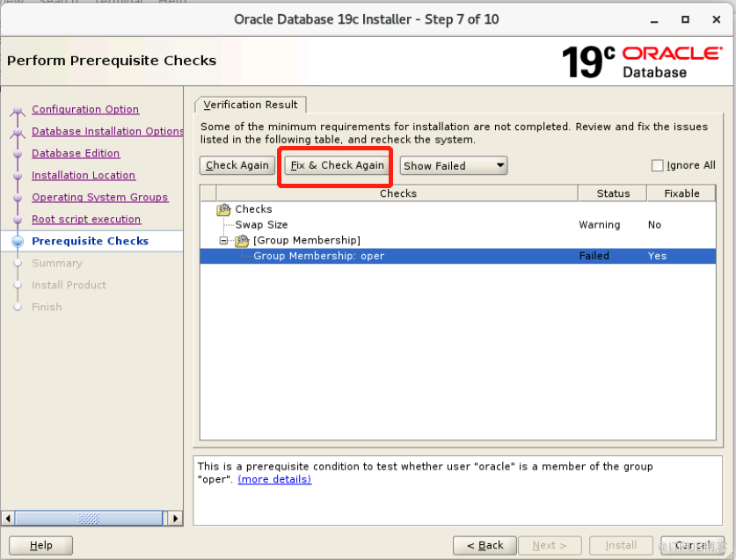
Task: Navigate to Operating System Groups step
Action: tap(99, 197)
